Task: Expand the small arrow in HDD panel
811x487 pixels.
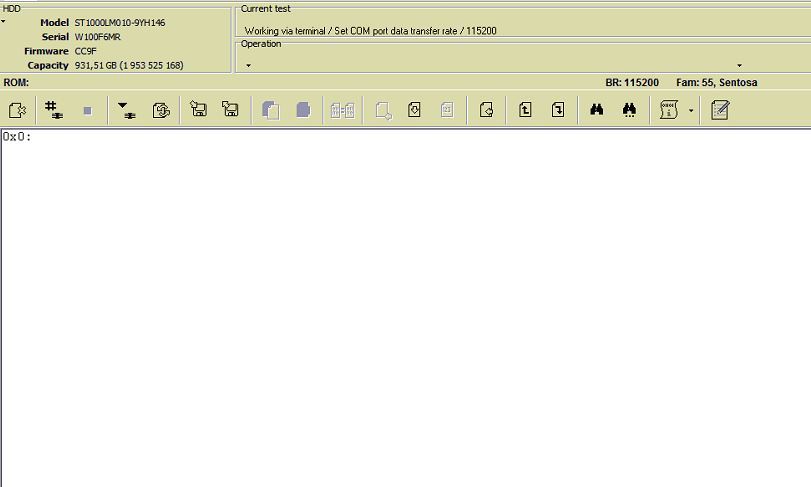Action: (x=3, y=22)
